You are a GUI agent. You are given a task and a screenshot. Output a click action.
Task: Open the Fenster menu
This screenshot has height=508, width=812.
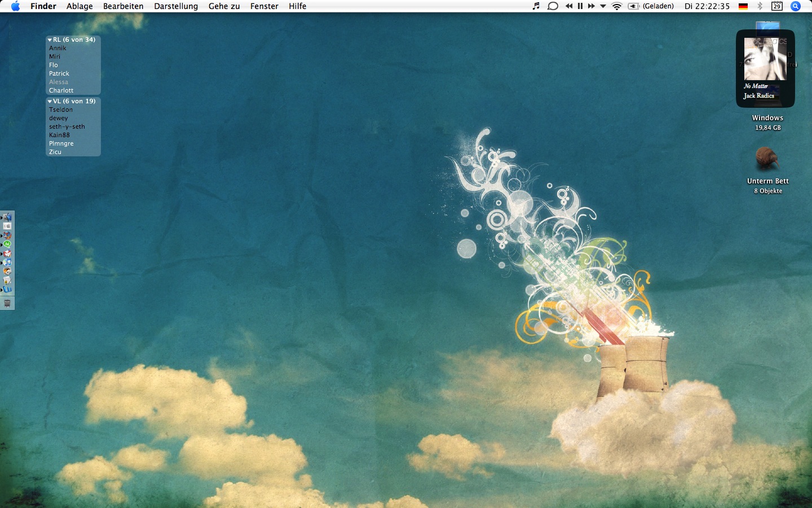(264, 6)
